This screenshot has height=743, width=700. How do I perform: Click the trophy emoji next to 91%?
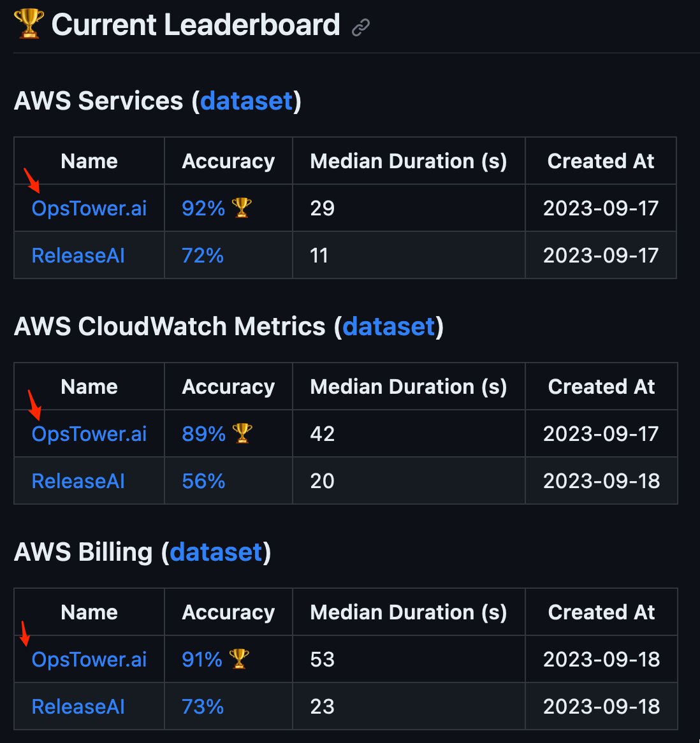239,659
